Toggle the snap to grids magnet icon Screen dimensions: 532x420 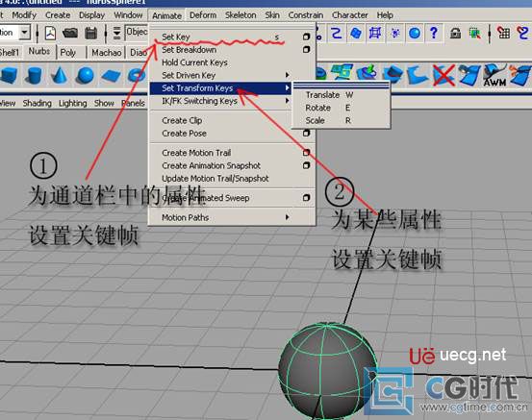click(x=503, y=33)
